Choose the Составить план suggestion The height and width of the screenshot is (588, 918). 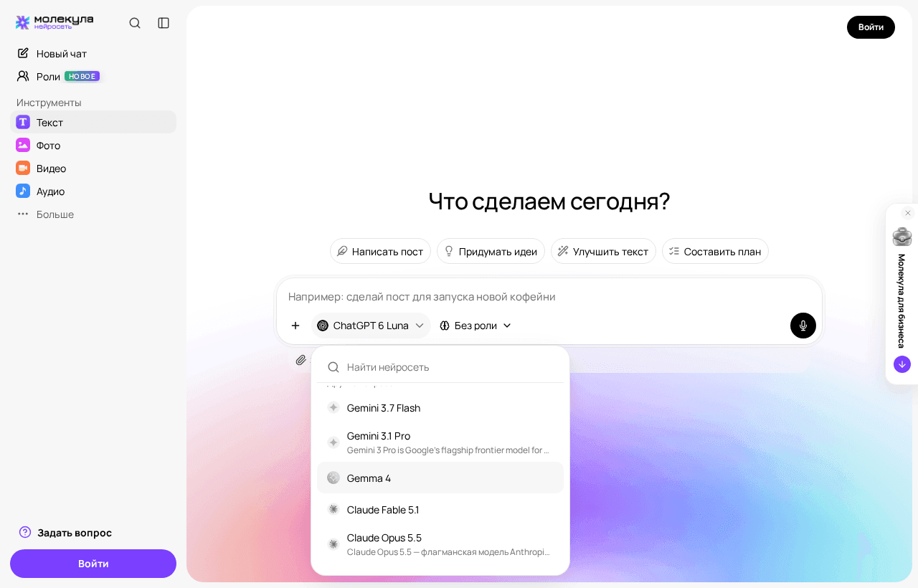tap(715, 251)
